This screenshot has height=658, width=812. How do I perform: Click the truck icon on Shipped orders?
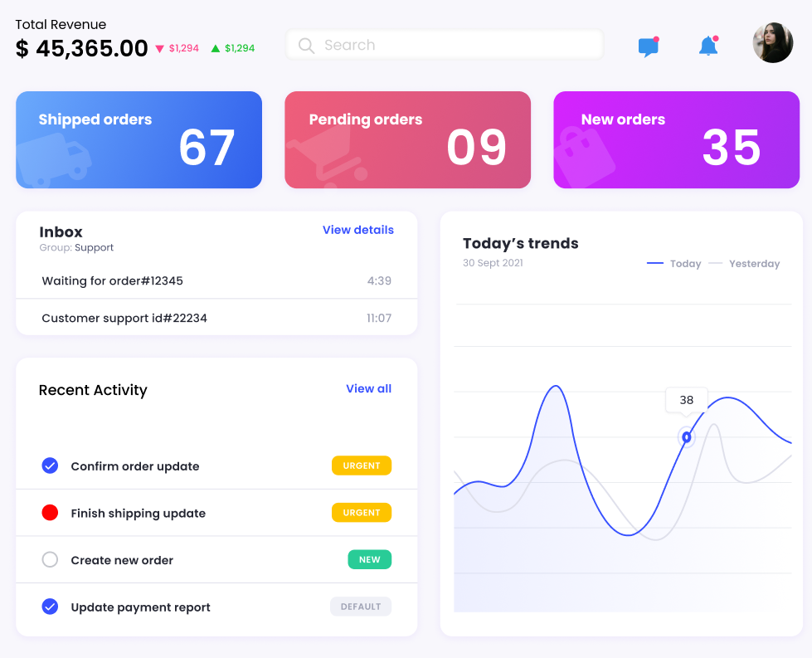56,160
